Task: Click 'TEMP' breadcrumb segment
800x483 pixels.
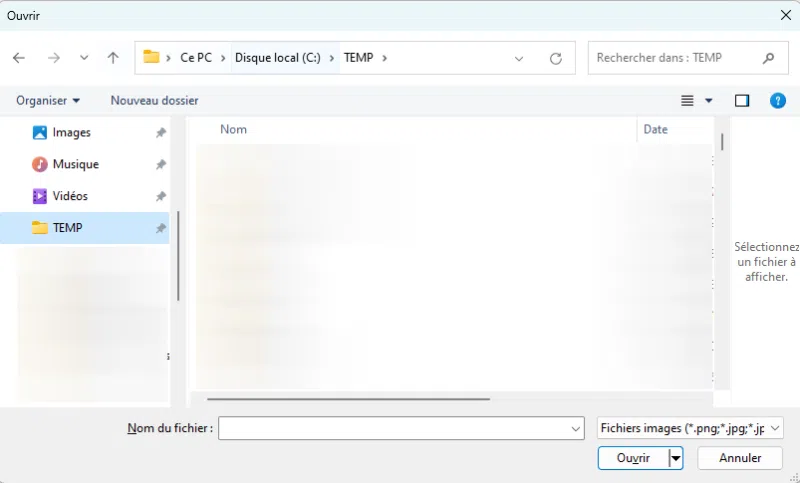Action: click(x=359, y=58)
